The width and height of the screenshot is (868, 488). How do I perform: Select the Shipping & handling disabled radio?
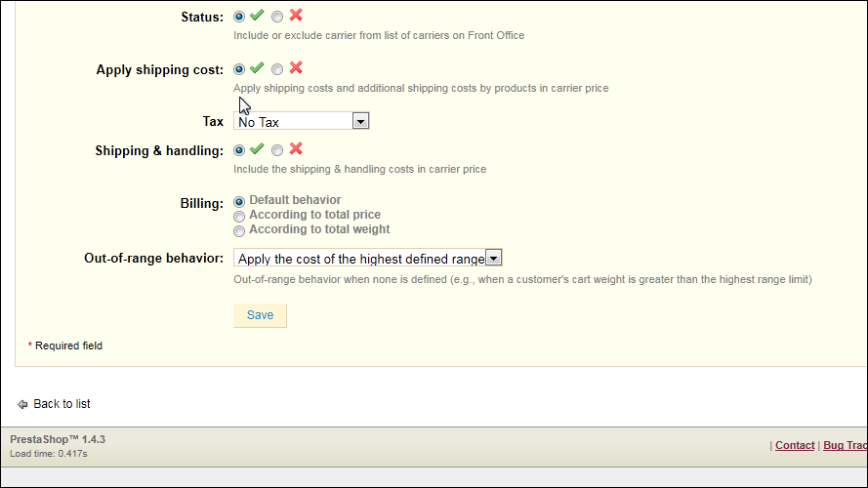point(277,150)
